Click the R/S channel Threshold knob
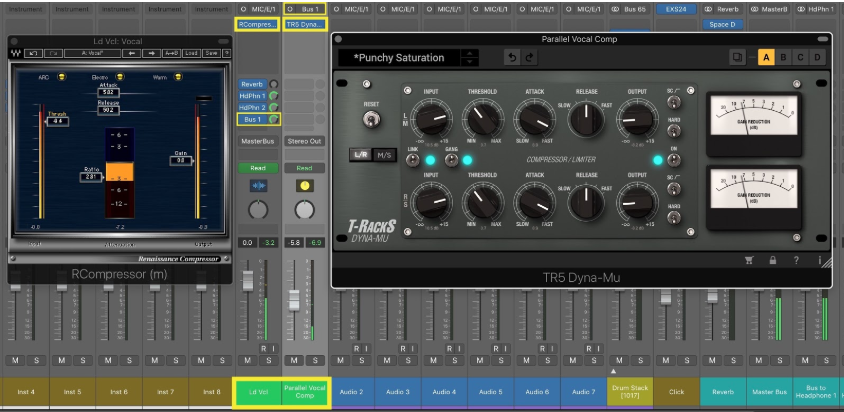 [x=482, y=202]
